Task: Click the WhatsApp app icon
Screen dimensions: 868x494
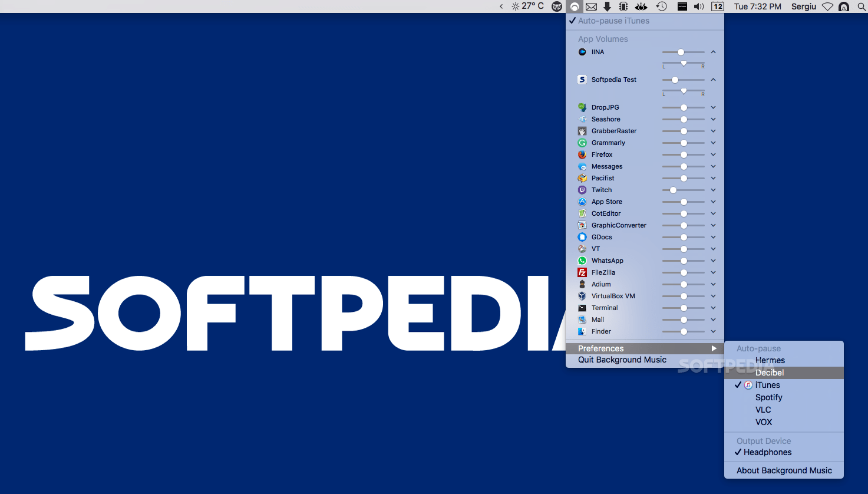Action: click(582, 261)
